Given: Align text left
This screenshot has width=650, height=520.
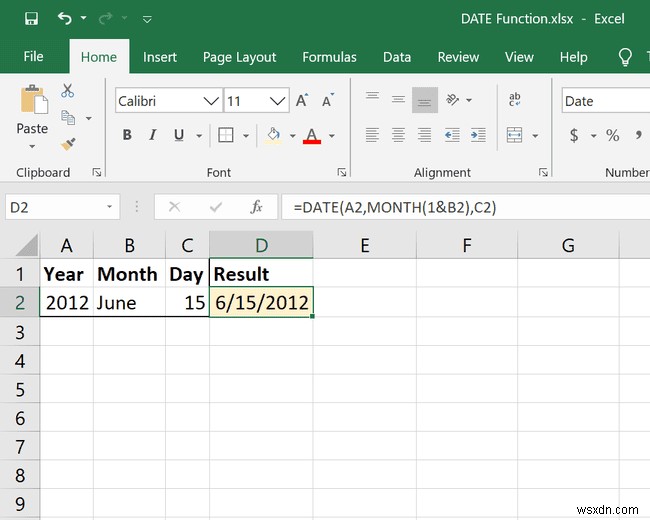Looking at the screenshot, I should 372,135.
